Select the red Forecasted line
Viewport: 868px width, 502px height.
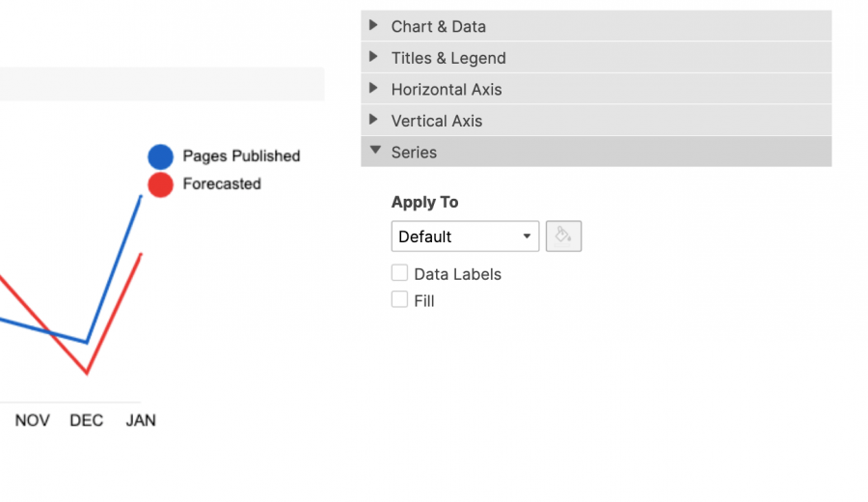114,313
